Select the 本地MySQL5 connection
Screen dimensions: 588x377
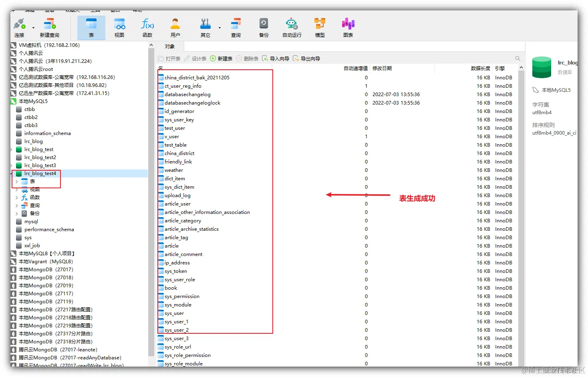[33, 101]
